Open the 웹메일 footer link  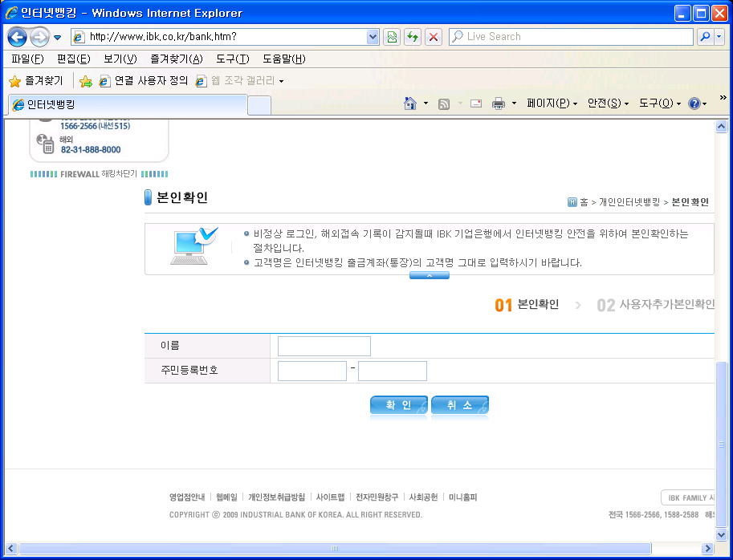pyautogui.click(x=226, y=497)
